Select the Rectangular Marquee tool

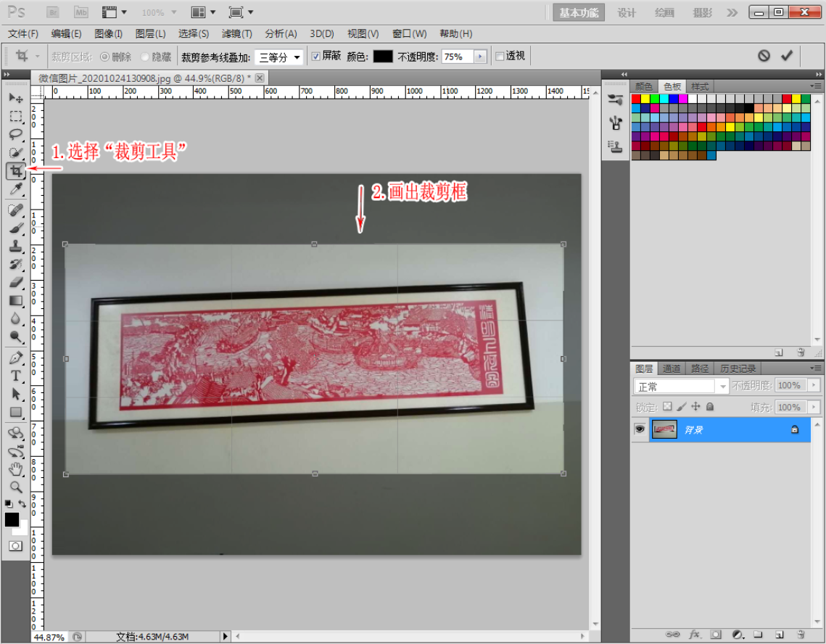click(x=16, y=116)
